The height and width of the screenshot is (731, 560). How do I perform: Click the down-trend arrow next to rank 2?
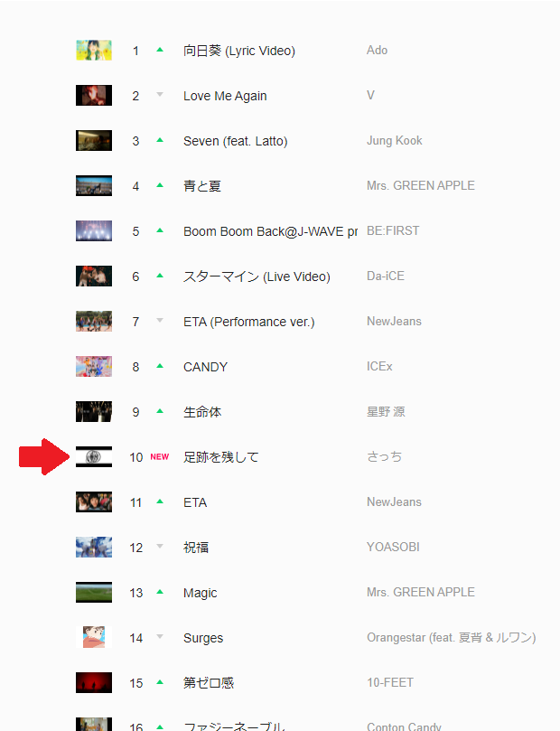(x=160, y=95)
